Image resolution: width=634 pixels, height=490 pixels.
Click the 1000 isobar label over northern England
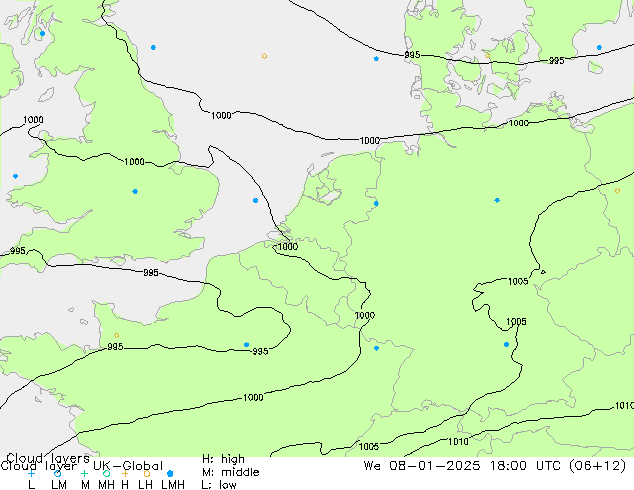pyautogui.click(x=134, y=162)
